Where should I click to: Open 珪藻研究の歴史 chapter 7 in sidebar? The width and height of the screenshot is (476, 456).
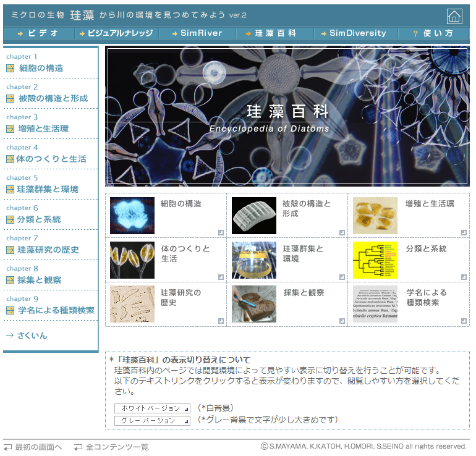(48, 250)
